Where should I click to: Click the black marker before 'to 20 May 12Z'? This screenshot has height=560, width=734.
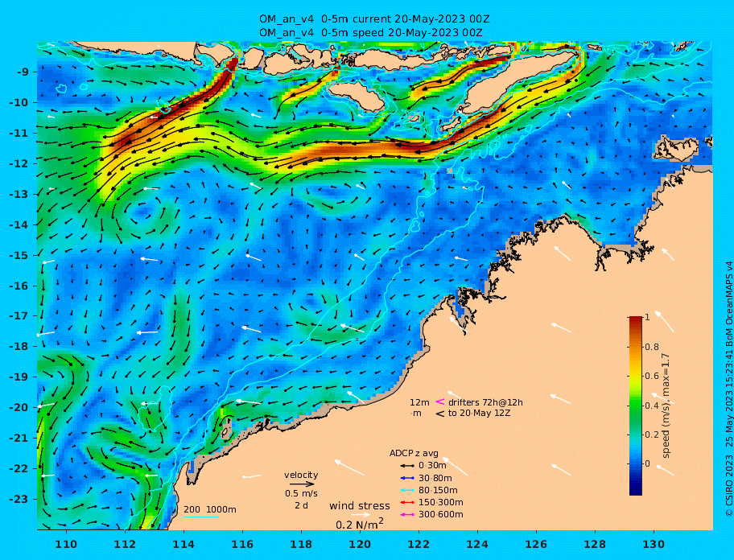tap(440, 414)
